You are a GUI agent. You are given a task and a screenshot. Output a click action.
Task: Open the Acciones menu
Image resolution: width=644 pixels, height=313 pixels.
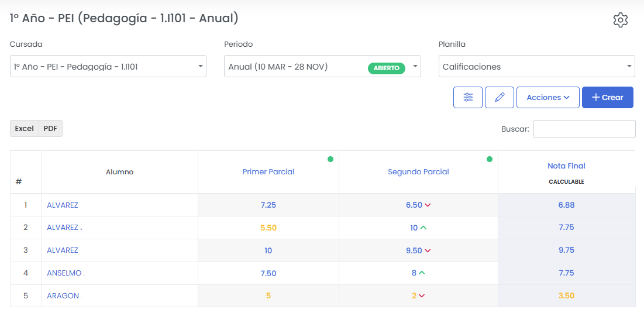[x=547, y=98]
